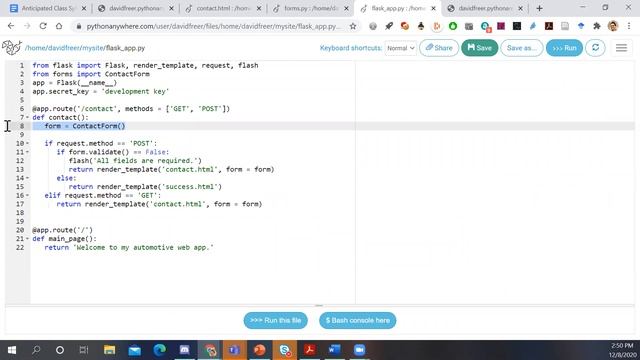Open a new browser tab
This screenshot has width=640, height=360.
point(539,8)
